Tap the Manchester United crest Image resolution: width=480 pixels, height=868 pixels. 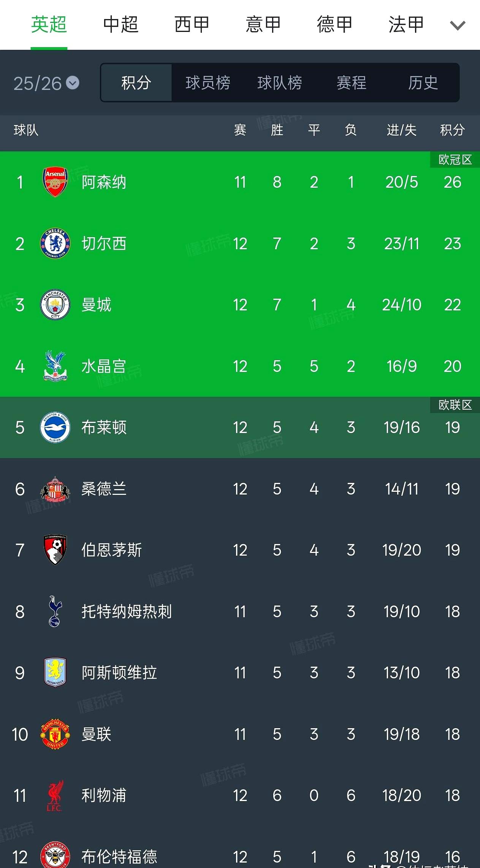55,734
